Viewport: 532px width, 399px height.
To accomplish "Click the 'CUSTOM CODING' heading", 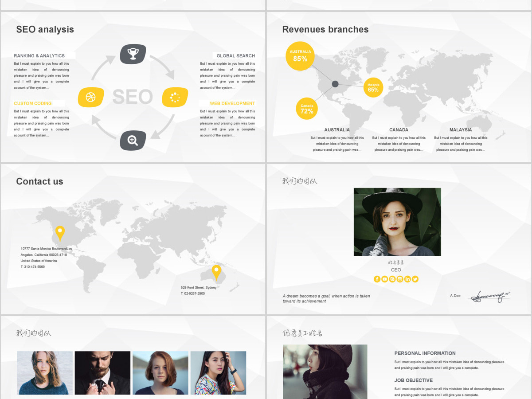I will [32, 104].
